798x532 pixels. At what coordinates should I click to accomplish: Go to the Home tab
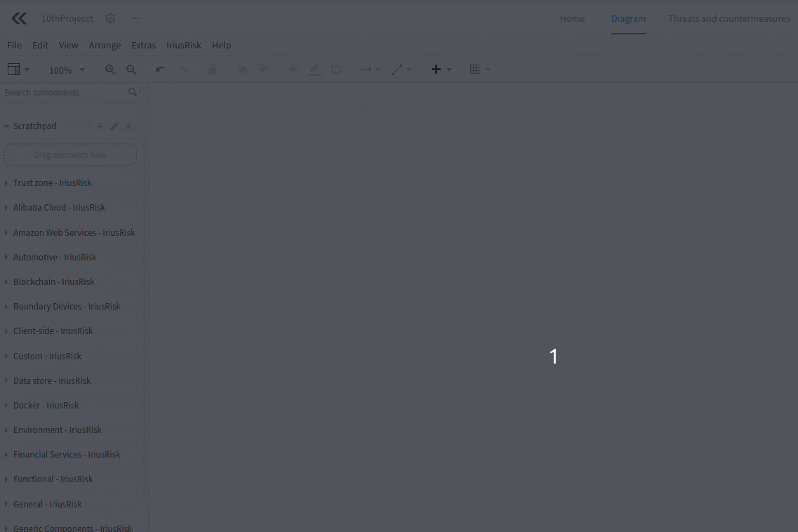(x=572, y=18)
